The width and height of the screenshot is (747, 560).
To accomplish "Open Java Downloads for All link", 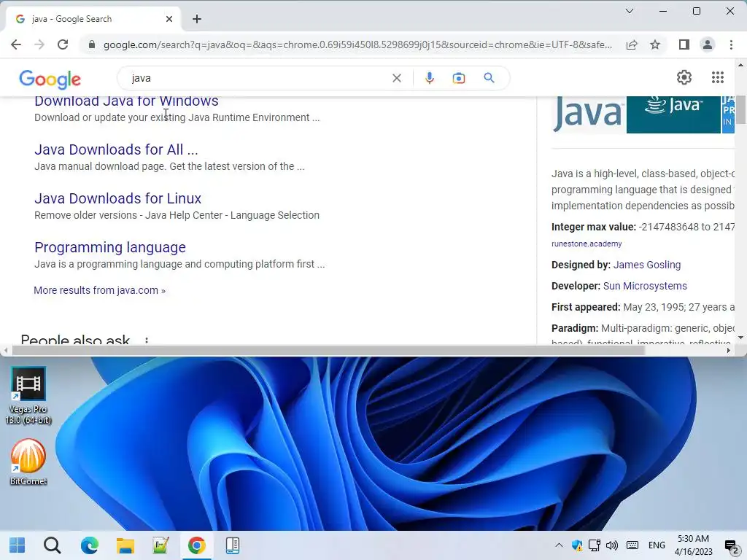I will point(116,149).
